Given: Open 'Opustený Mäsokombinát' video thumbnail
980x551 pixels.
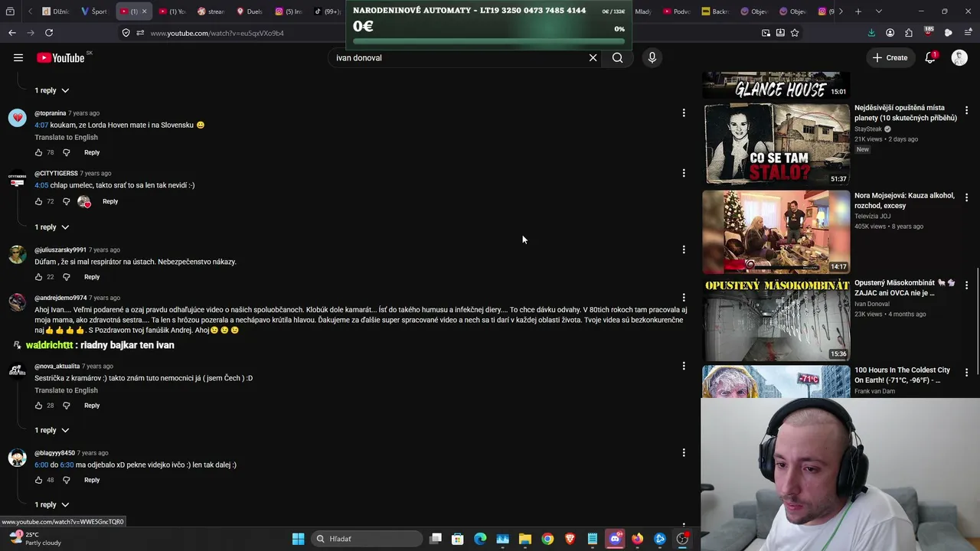Looking at the screenshot, I should 776,320.
